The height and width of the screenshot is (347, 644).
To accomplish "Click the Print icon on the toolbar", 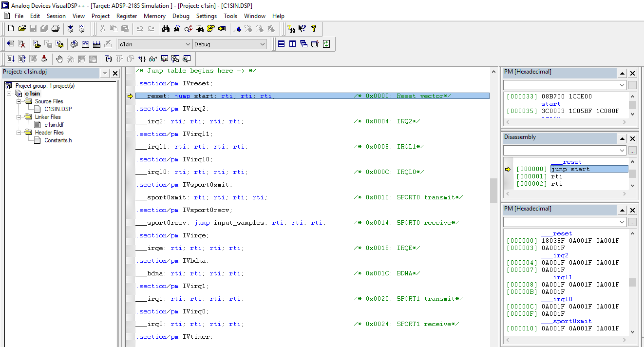I will (x=56, y=29).
